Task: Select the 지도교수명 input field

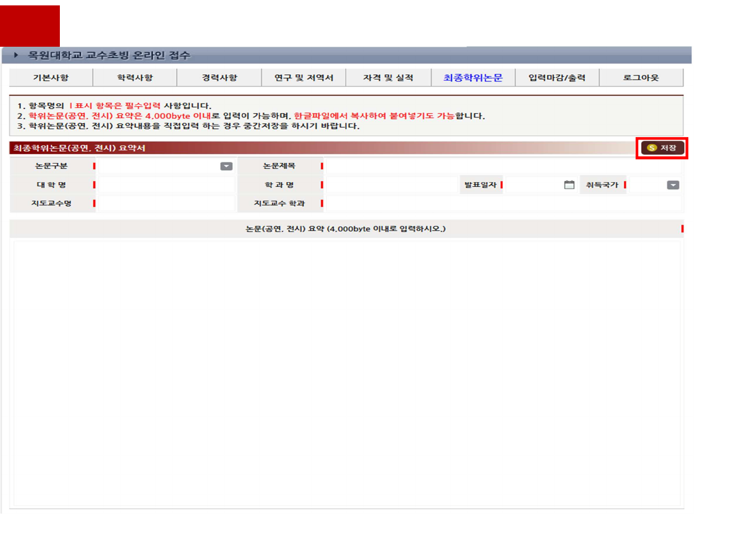Action: 166,204
